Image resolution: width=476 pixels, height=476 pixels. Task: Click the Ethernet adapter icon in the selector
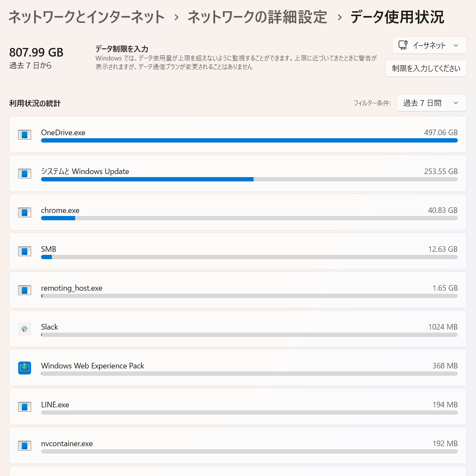click(403, 45)
